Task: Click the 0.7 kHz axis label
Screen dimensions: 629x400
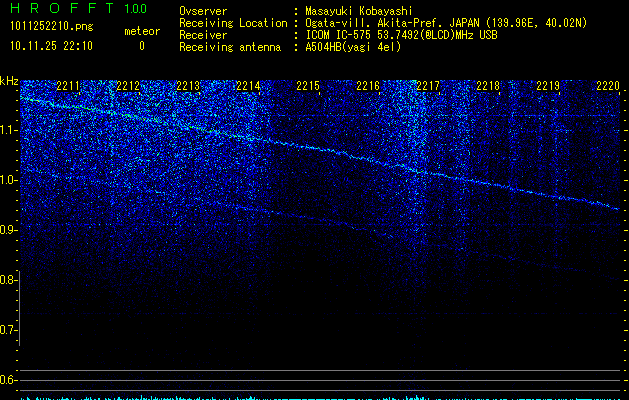Action: pos(8,330)
